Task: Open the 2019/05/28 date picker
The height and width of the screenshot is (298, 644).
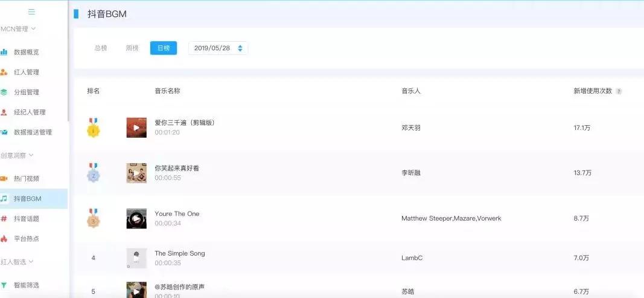Action: click(x=218, y=48)
